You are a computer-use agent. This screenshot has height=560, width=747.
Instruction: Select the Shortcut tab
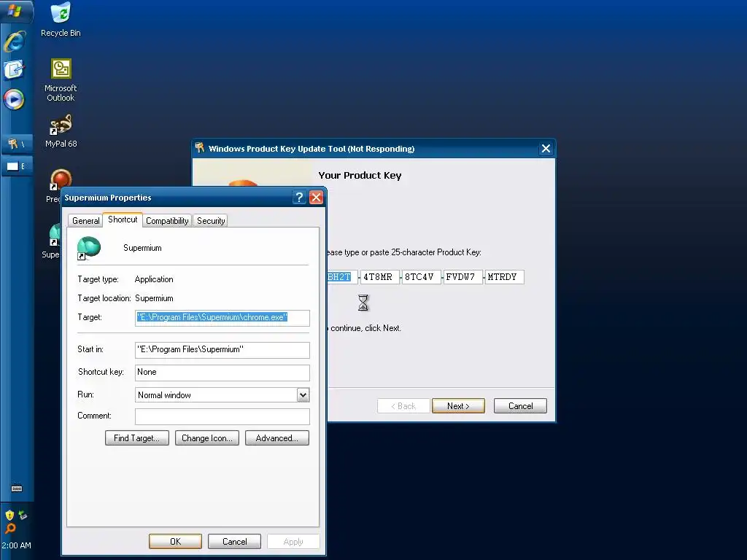click(123, 219)
